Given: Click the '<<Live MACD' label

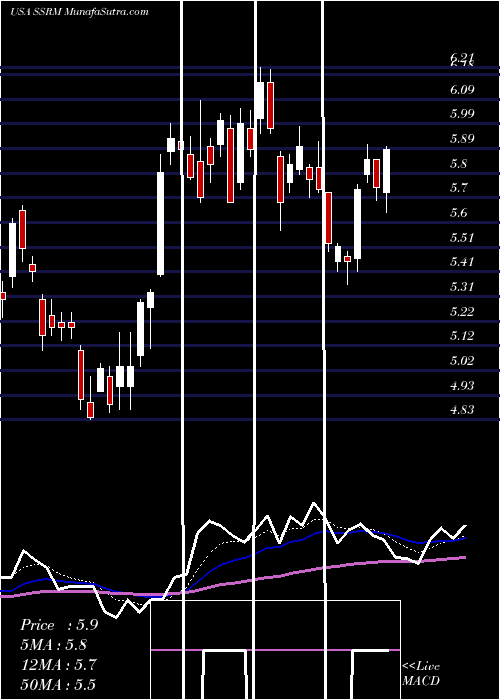Looking at the screenshot, I should pos(421,673).
